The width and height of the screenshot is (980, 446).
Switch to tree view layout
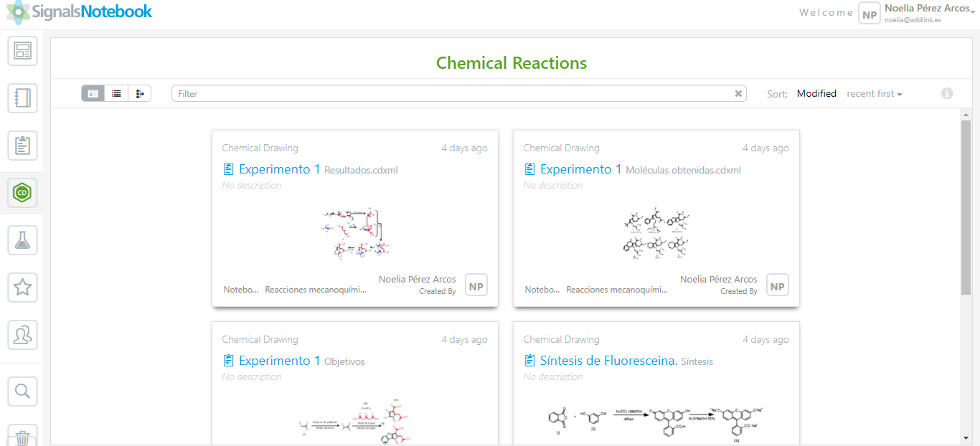pyautogui.click(x=140, y=93)
